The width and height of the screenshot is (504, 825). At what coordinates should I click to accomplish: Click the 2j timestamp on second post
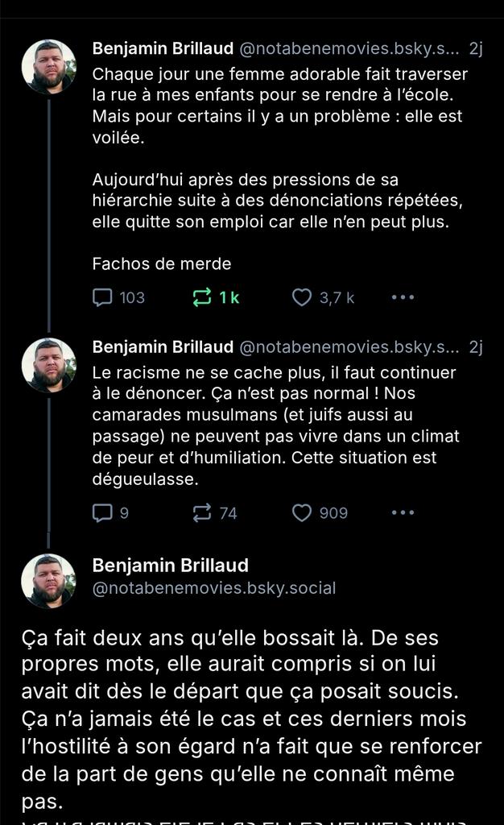coord(476,346)
